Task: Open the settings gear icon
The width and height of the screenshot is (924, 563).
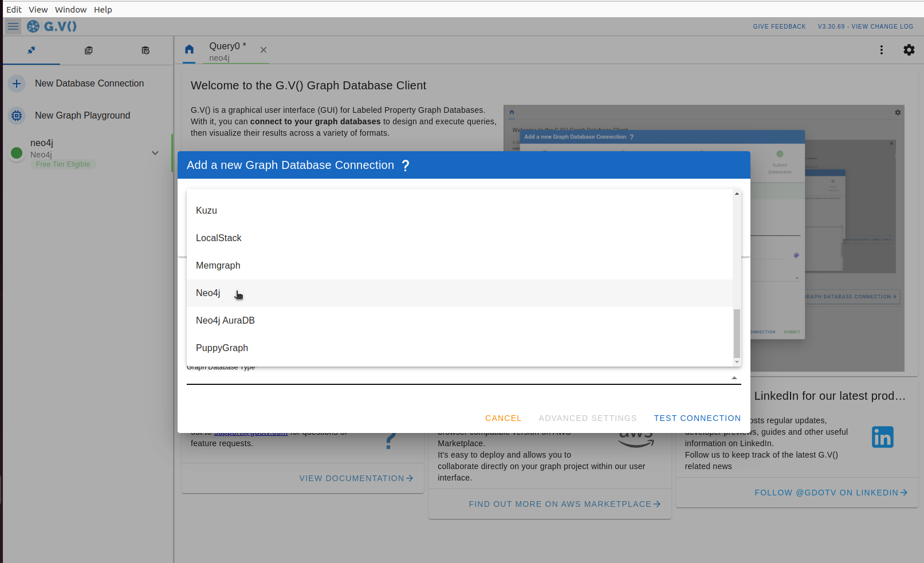Action: tap(909, 50)
